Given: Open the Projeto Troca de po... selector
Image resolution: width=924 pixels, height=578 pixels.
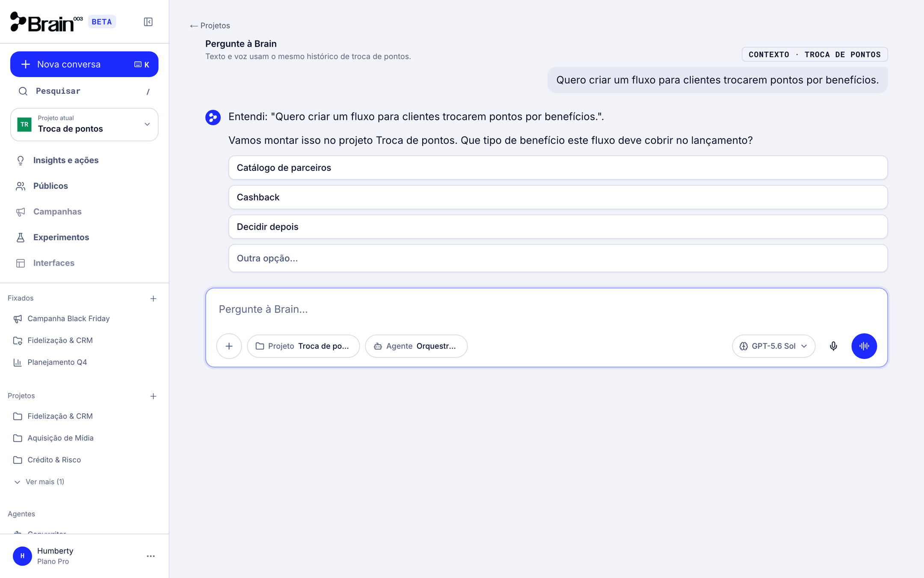Looking at the screenshot, I should click(303, 346).
